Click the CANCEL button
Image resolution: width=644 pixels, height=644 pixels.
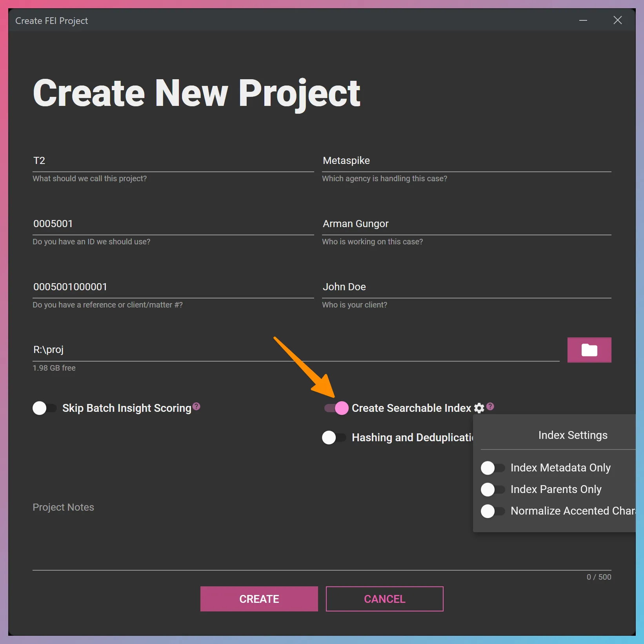(384, 599)
